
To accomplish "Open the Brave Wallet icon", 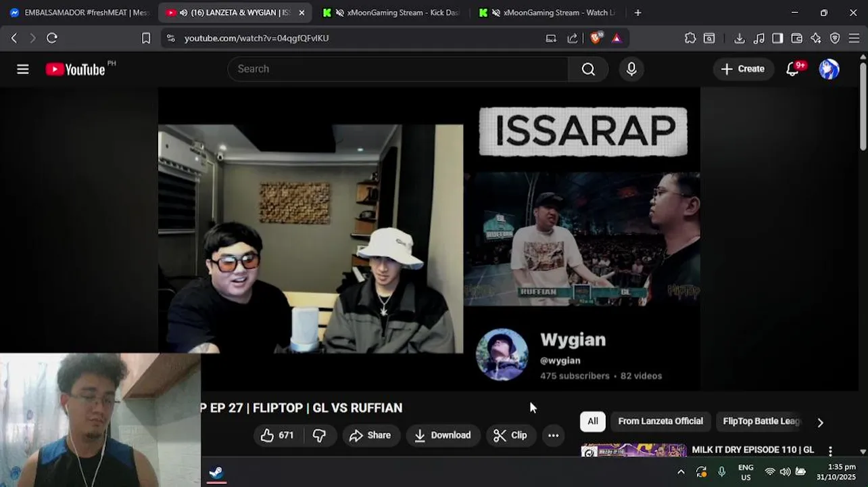I will point(796,38).
